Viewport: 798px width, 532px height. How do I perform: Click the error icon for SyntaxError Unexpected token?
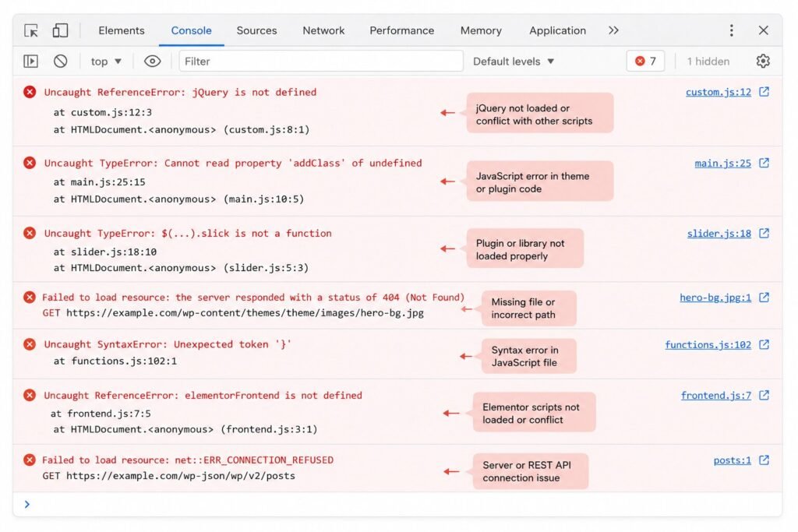[x=30, y=344]
